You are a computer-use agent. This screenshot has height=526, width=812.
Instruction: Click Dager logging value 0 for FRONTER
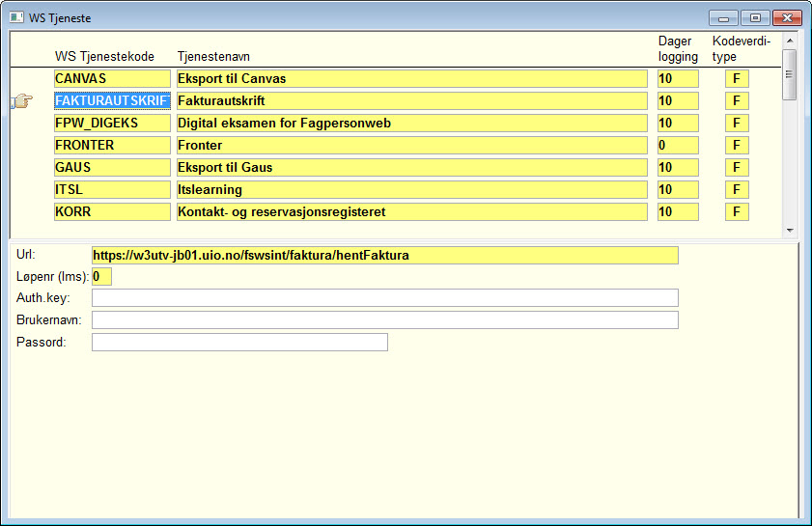(678, 145)
